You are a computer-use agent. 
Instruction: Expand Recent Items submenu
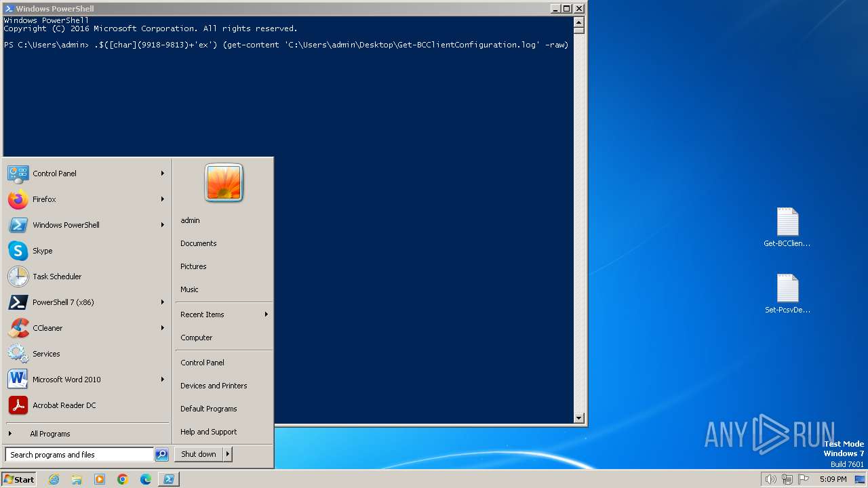click(224, 314)
